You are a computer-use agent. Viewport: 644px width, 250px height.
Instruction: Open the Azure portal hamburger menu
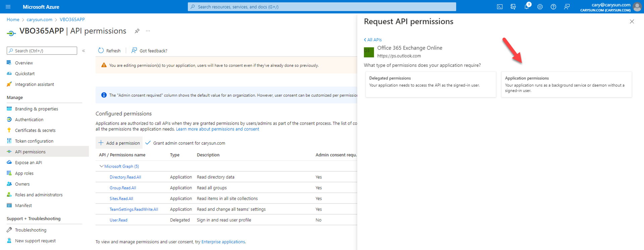(x=8, y=7)
